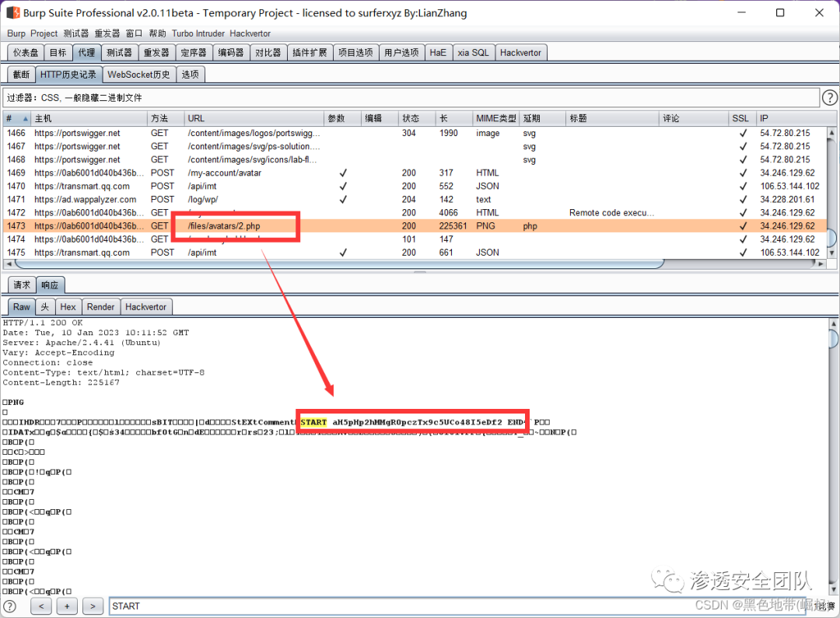
Task: Sort by the SSL column header
Action: (x=743, y=118)
